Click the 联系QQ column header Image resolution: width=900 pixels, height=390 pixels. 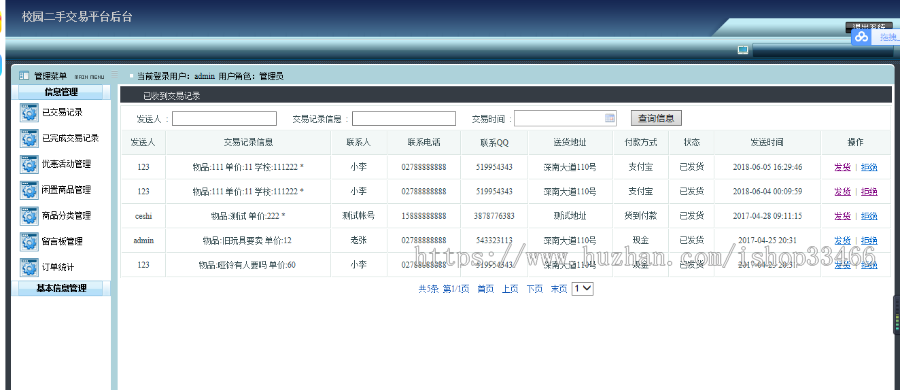pyautogui.click(x=494, y=142)
